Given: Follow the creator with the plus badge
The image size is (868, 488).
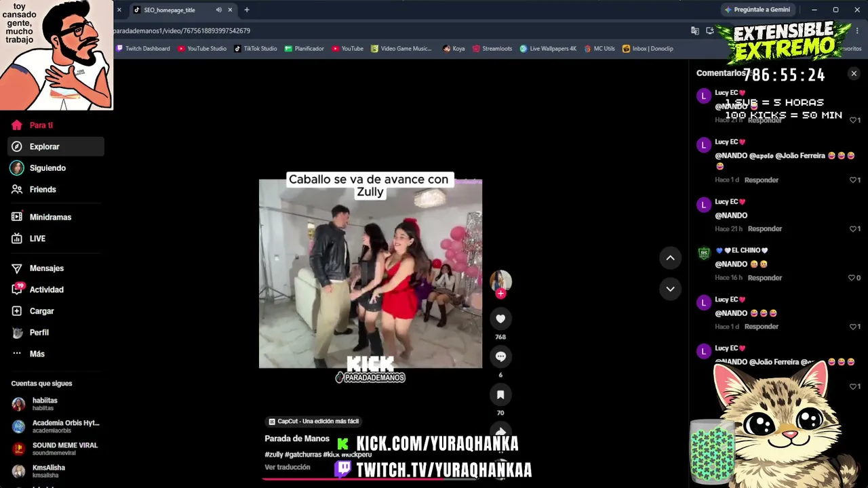Looking at the screenshot, I should pyautogui.click(x=500, y=293).
